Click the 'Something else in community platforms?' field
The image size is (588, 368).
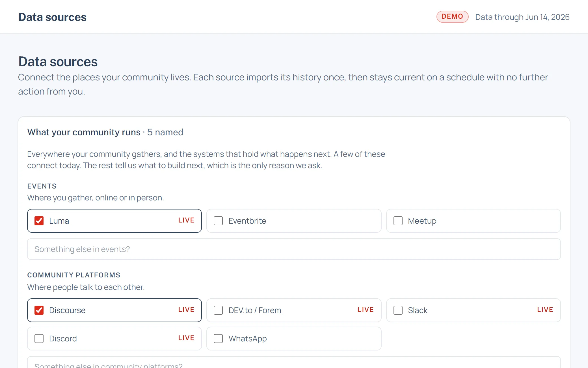(294, 362)
